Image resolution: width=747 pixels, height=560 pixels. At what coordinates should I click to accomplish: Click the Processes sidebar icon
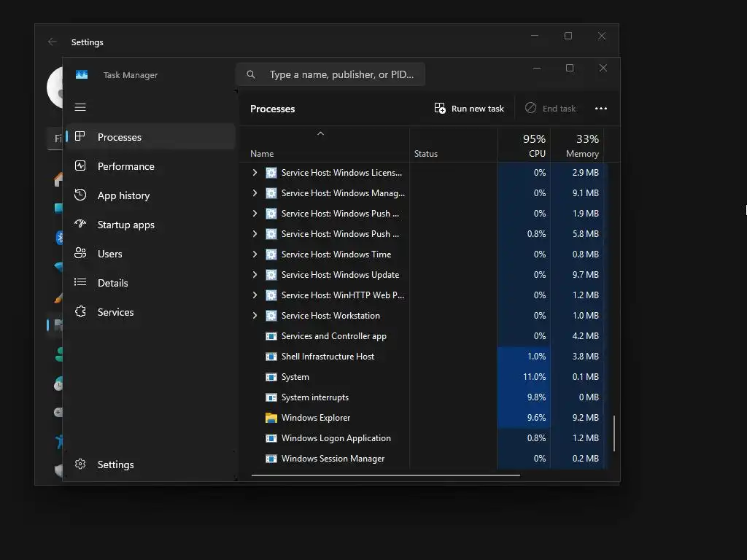pyautogui.click(x=80, y=136)
